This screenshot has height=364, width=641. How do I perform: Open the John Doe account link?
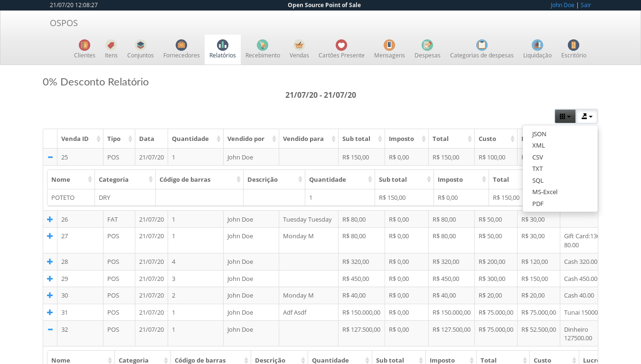tap(563, 5)
